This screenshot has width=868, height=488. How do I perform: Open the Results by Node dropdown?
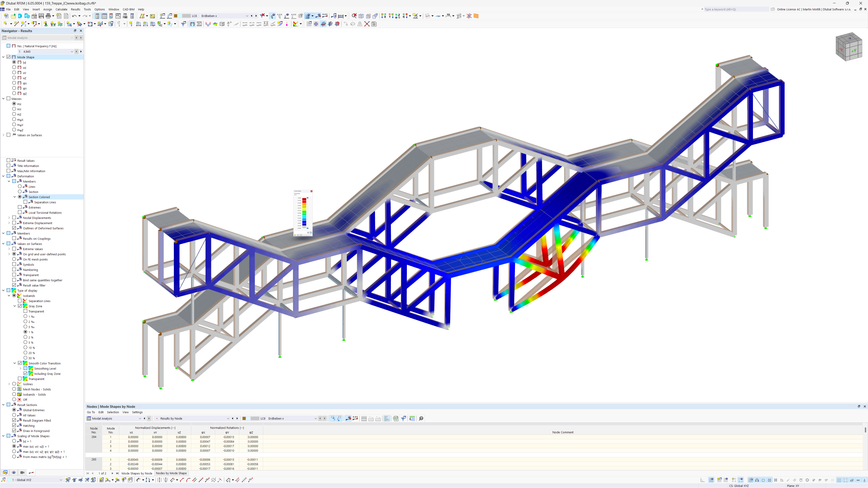coord(228,419)
